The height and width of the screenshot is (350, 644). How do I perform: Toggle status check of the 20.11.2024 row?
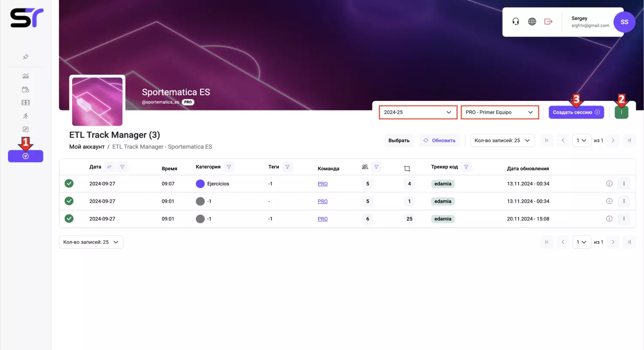69,219
